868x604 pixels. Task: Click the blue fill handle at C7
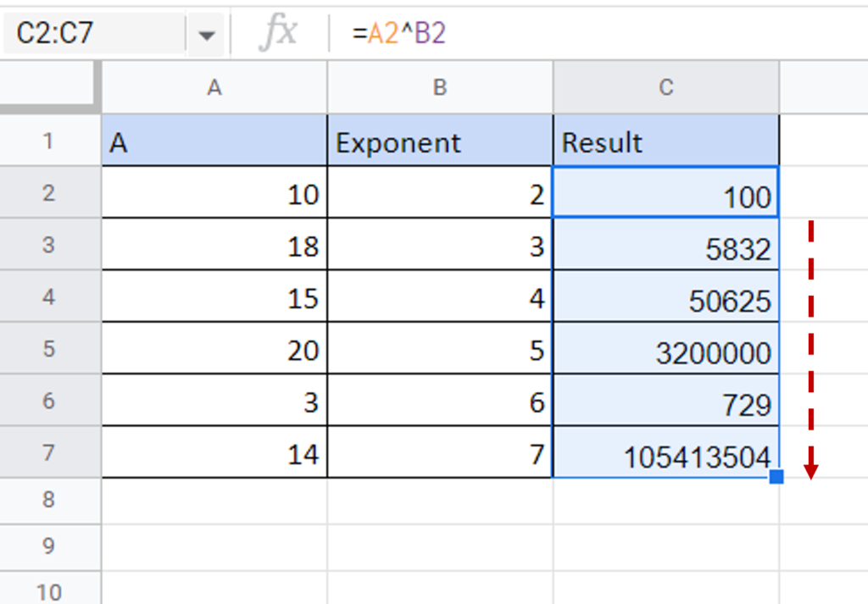click(x=776, y=476)
